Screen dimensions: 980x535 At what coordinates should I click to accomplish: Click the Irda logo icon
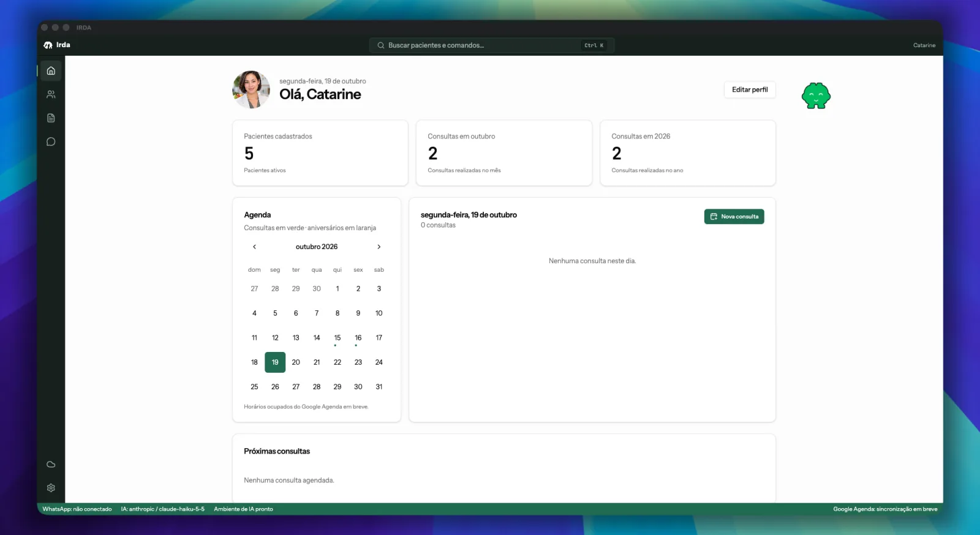[48, 45]
